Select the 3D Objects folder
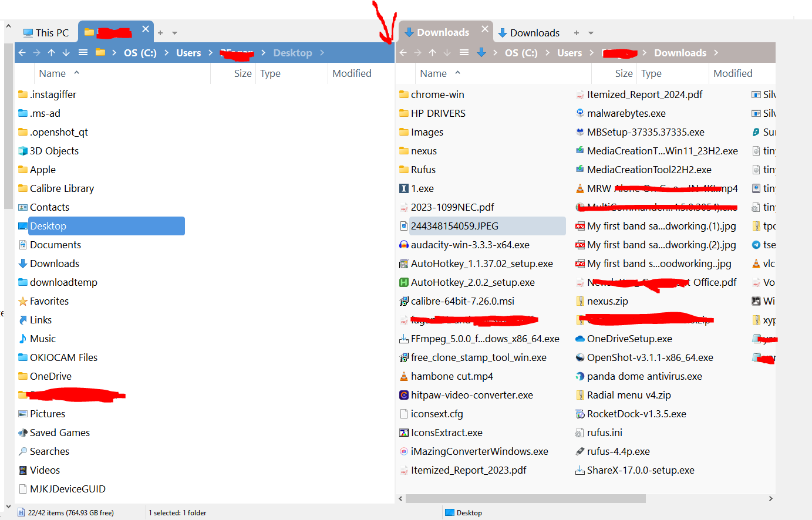This screenshot has width=812, height=520. (54, 151)
